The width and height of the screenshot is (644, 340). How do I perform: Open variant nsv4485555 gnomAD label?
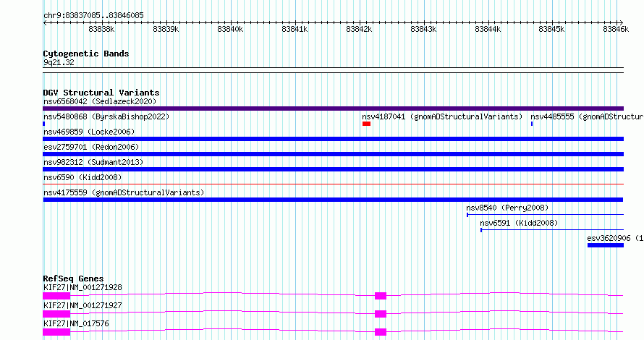pos(587,116)
